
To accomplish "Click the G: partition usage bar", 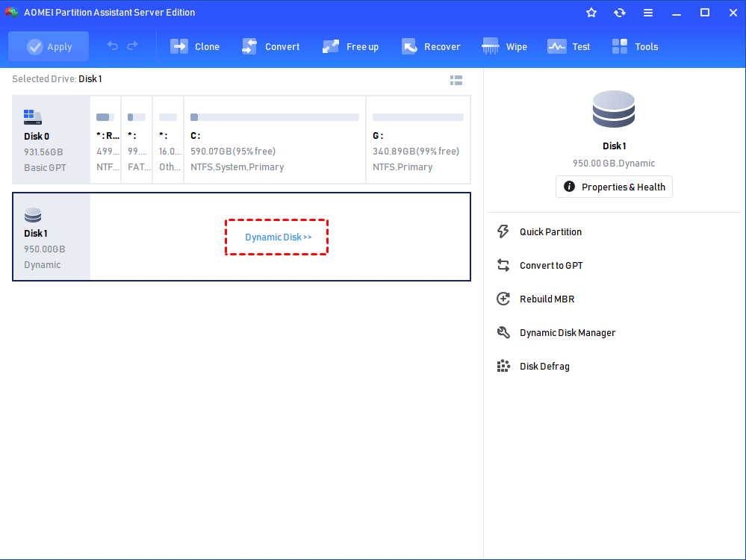I will 417,117.
